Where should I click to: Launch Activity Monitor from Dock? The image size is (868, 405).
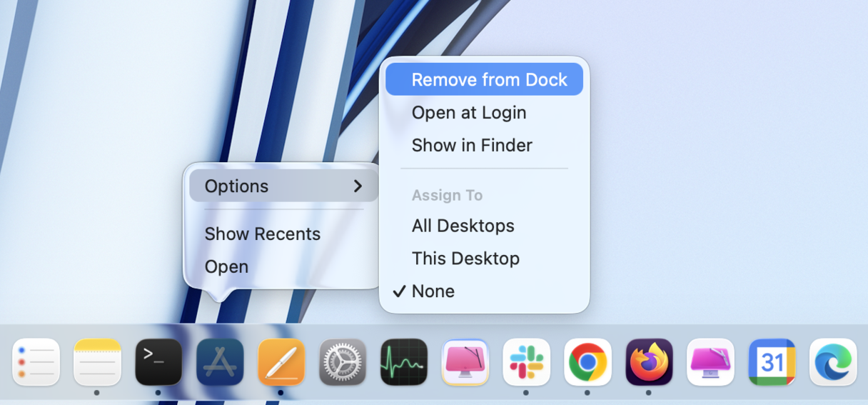[404, 362]
